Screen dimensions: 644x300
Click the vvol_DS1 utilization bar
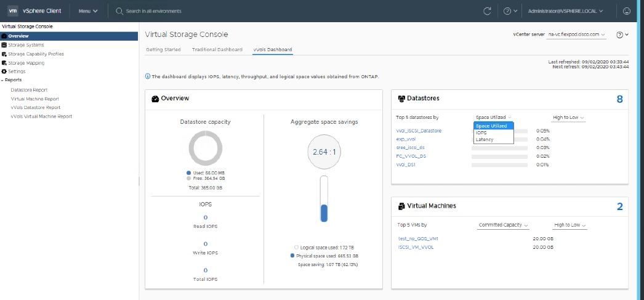pyautogui.click(x=499, y=165)
